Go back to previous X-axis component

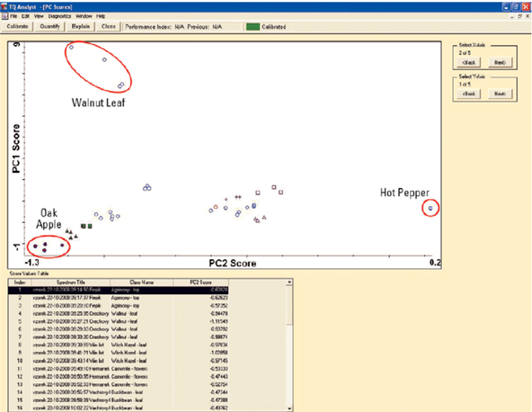click(469, 62)
